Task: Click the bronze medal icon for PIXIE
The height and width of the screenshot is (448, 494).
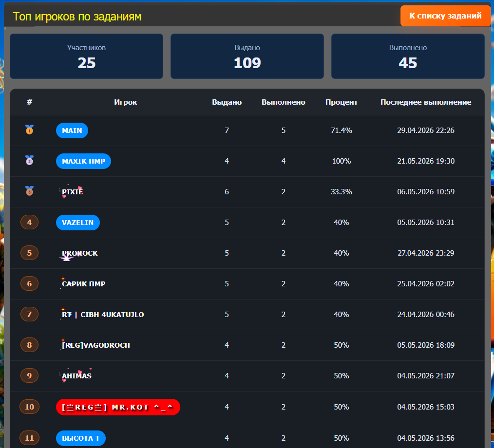Action: [29, 191]
